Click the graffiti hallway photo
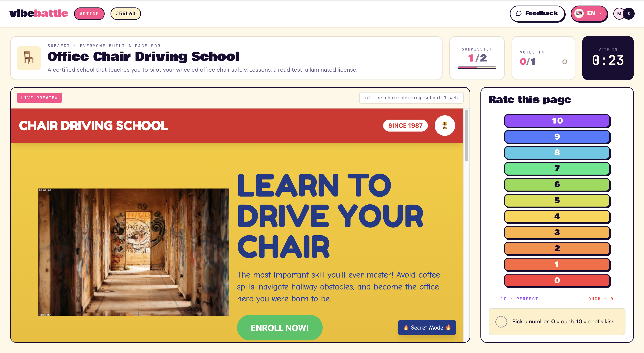644x353 pixels. click(134, 252)
